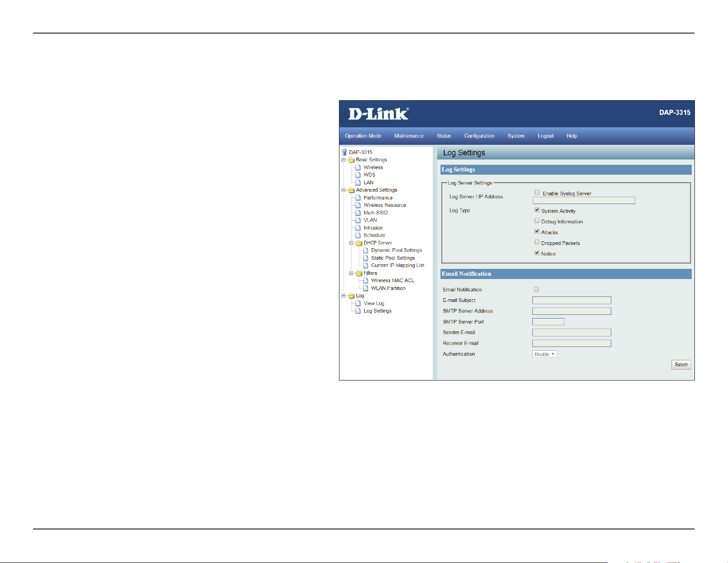This screenshot has height=563, width=728.
Task: Enable the Syslog Server checkbox
Action: pos(537,193)
